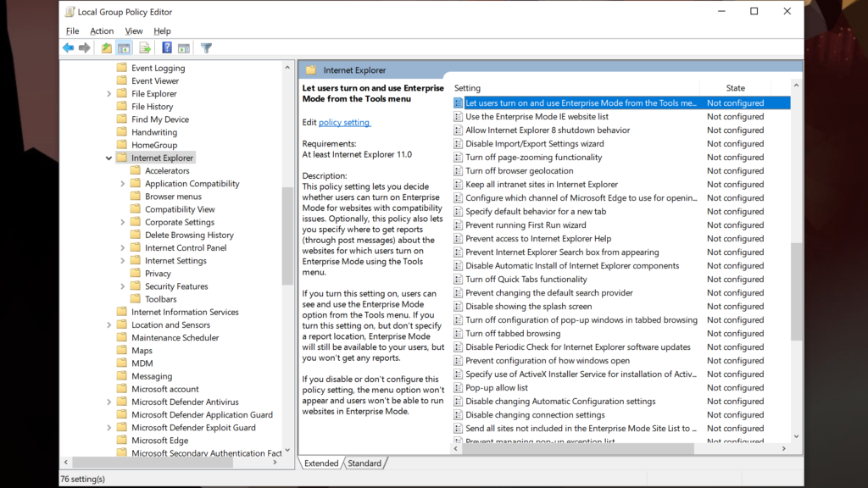Click the policy icon beside 'Turn off tabbed browsing'
The image size is (868, 488).
point(458,334)
